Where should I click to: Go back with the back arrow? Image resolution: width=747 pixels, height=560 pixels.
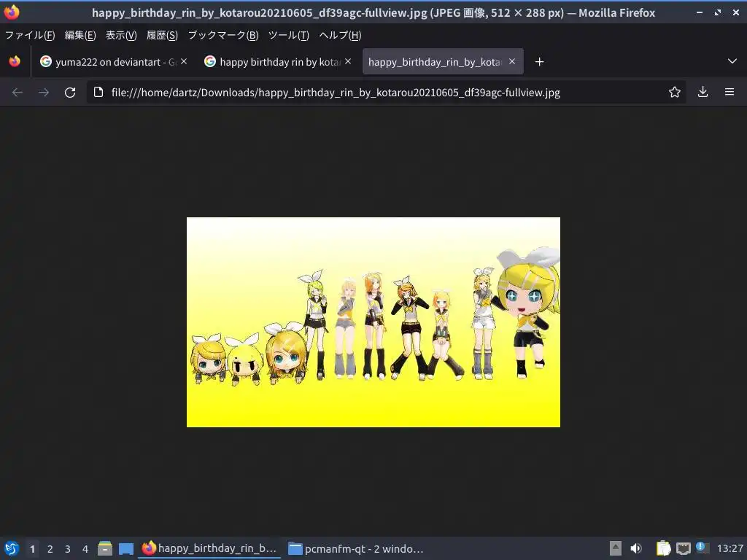pyautogui.click(x=18, y=93)
